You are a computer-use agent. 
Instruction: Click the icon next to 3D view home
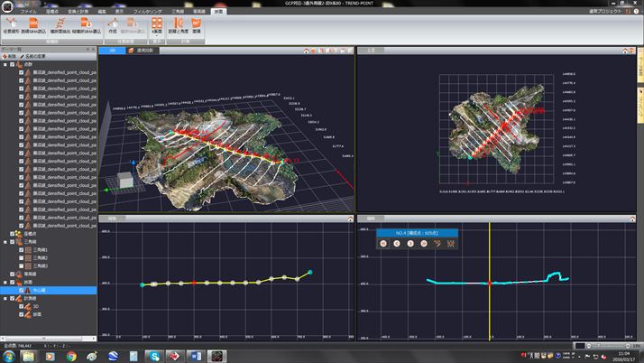[313, 51]
